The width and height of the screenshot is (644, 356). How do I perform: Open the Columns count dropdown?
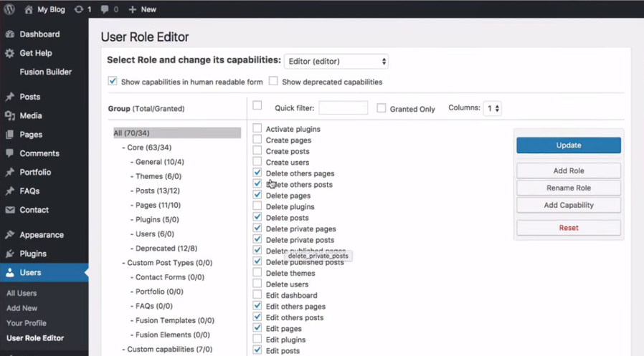pyautogui.click(x=492, y=108)
